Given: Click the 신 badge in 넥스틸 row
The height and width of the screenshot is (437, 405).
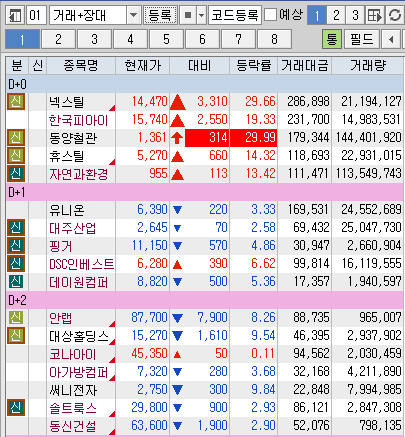Looking at the screenshot, I should click(x=16, y=101).
